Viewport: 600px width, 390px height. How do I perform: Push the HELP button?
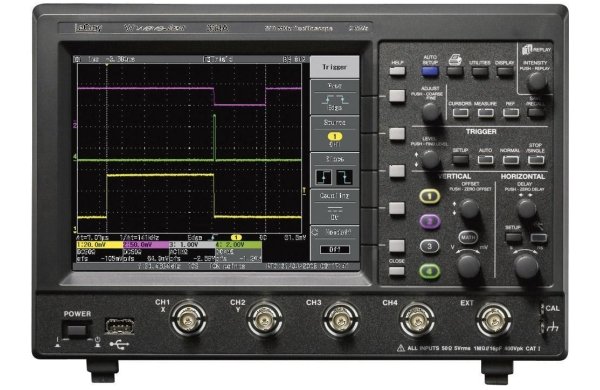pos(397,71)
